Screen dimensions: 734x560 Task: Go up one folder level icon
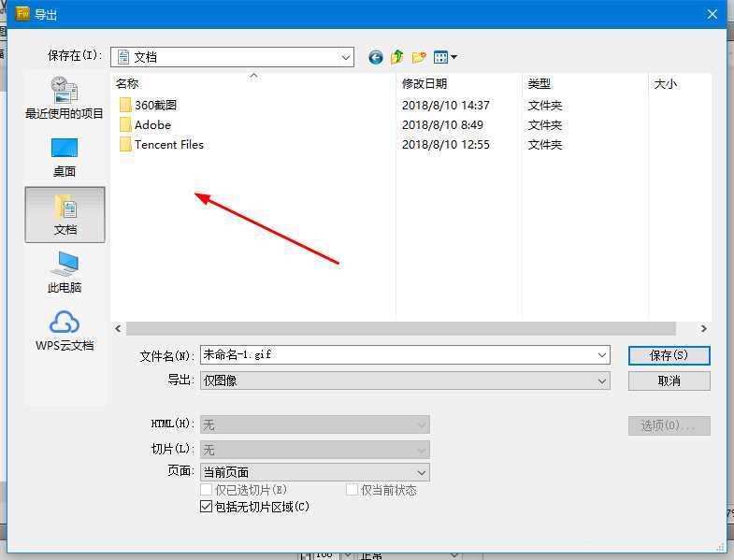[x=397, y=57]
